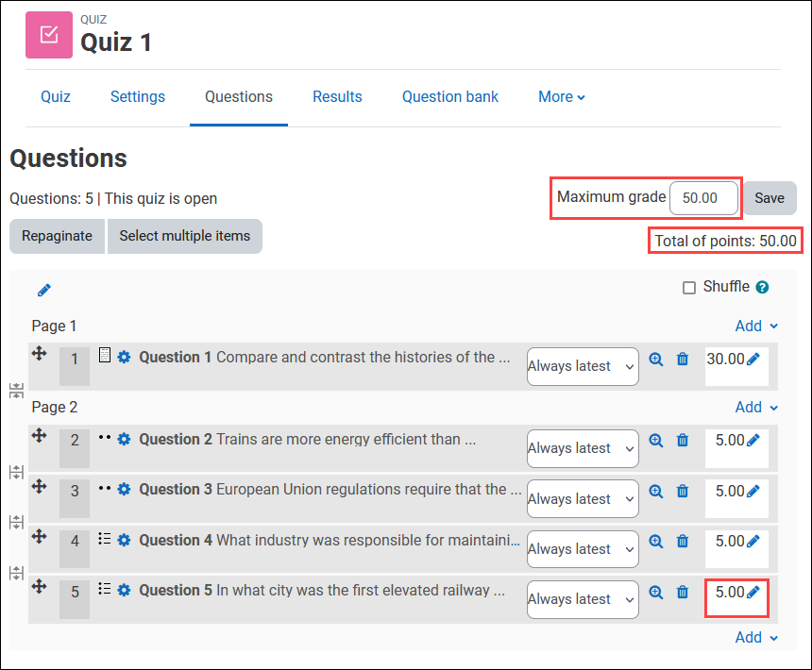This screenshot has height=670, width=812.
Task: Delete Question 5 with the trash icon
Action: point(683,592)
